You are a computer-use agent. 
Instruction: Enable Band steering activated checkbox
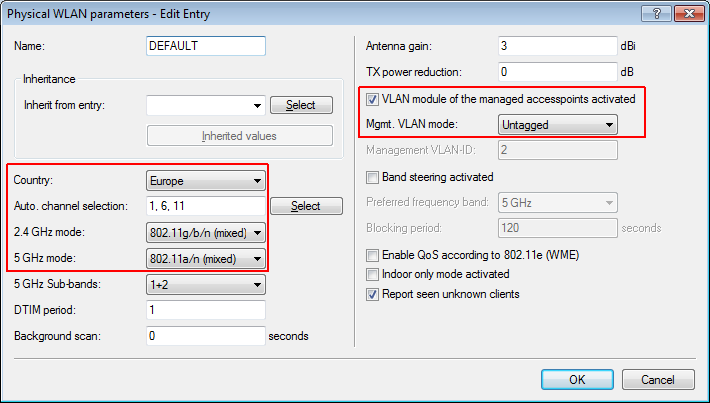pyautogui.click(x=373, y=177)
